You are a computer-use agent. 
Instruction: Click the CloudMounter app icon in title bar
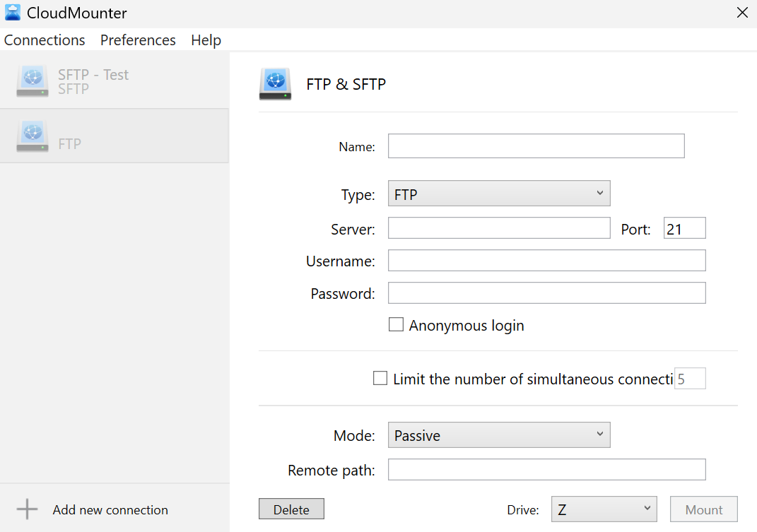[13, 13]
